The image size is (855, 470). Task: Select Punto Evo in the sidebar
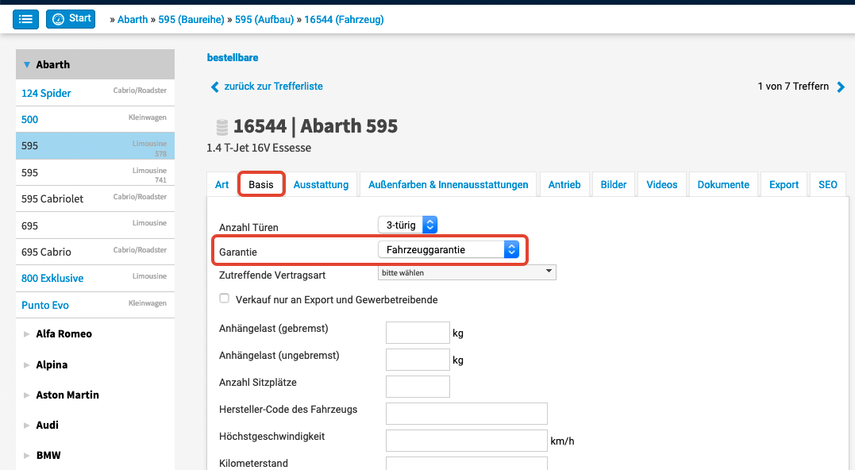[95, 305]
